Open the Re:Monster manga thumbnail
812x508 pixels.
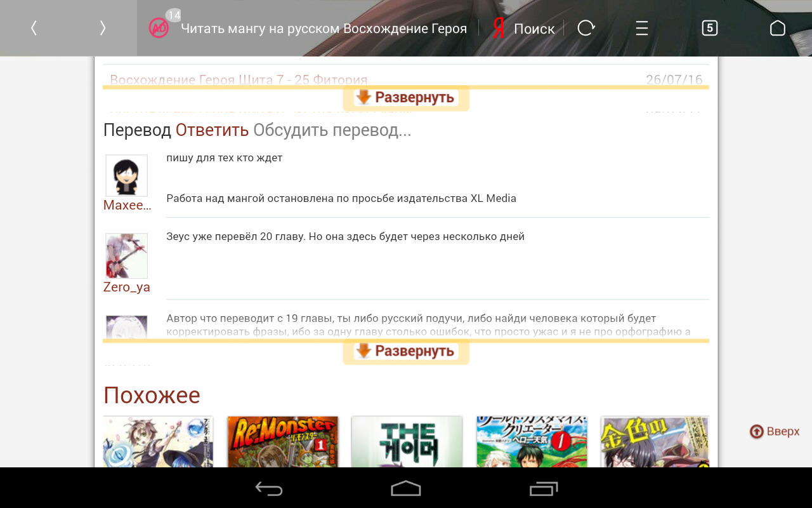pyautogui.click(x=282, y=442)
